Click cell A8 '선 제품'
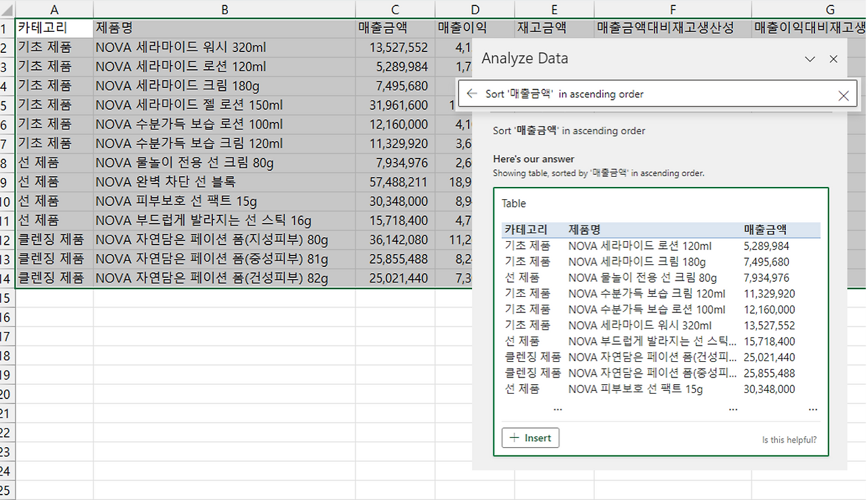 pos(54,163)
